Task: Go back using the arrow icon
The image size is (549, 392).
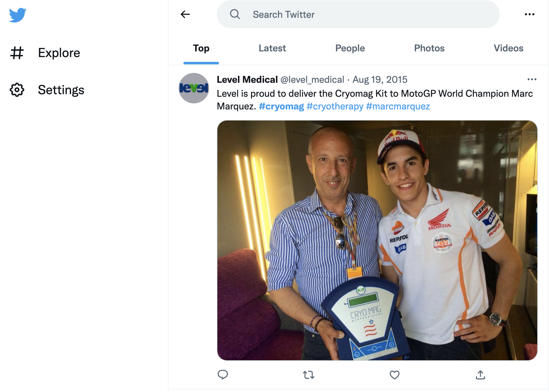Action: [x=185, y=14]
